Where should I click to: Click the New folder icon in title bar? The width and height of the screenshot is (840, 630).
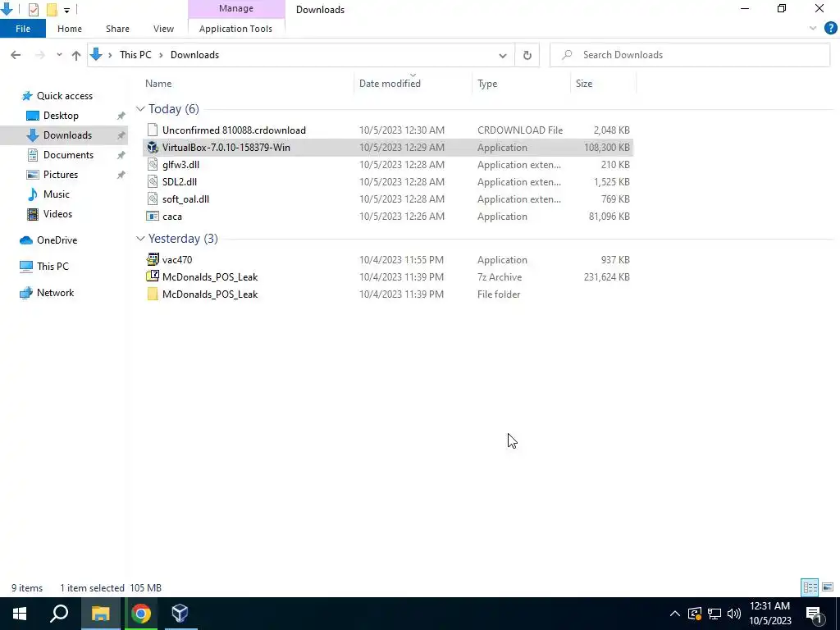click(x=52, y=10)
